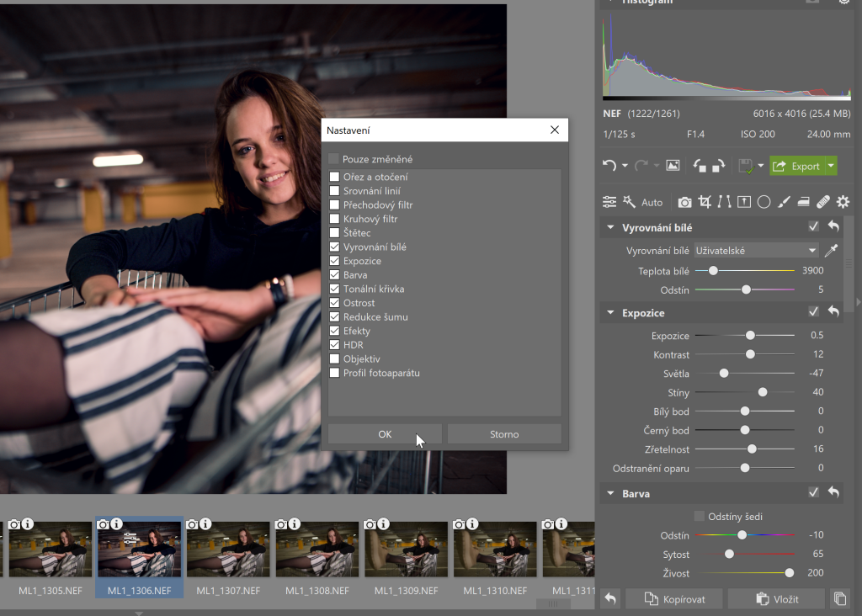This screenshot has height=616, width=862.
Task: Select the Radial filter tool
Action: pos(764,202)
